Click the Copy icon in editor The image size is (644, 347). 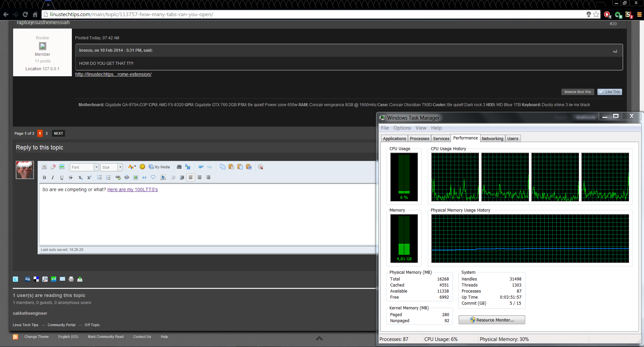coord(223,167)
